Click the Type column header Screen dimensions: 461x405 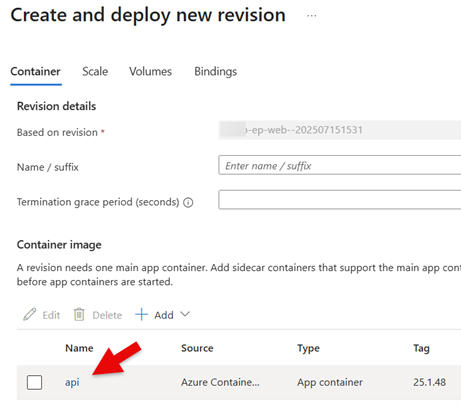coord(308,348)
